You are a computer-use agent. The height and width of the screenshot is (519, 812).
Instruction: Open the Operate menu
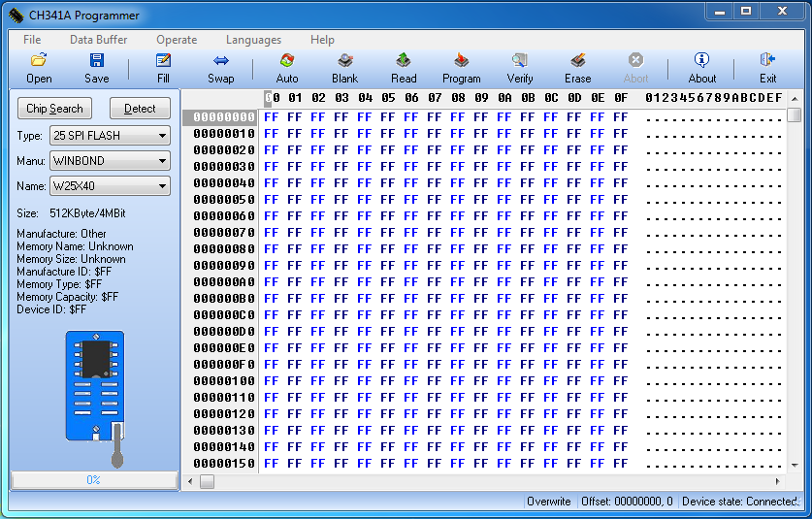(x=177, y=40)
